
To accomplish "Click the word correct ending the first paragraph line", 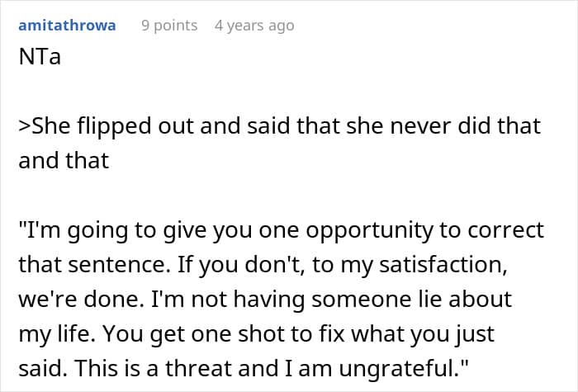I will click(505, 230).
